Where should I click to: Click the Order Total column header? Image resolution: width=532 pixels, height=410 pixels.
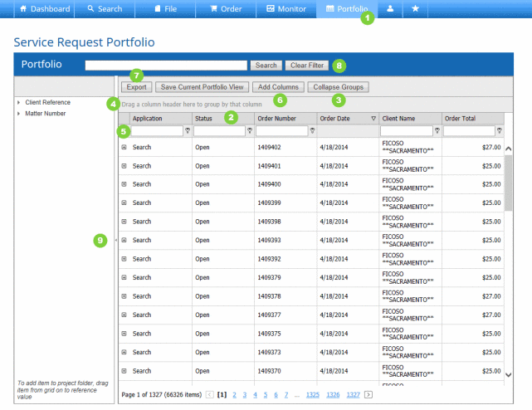pos(473,119)
